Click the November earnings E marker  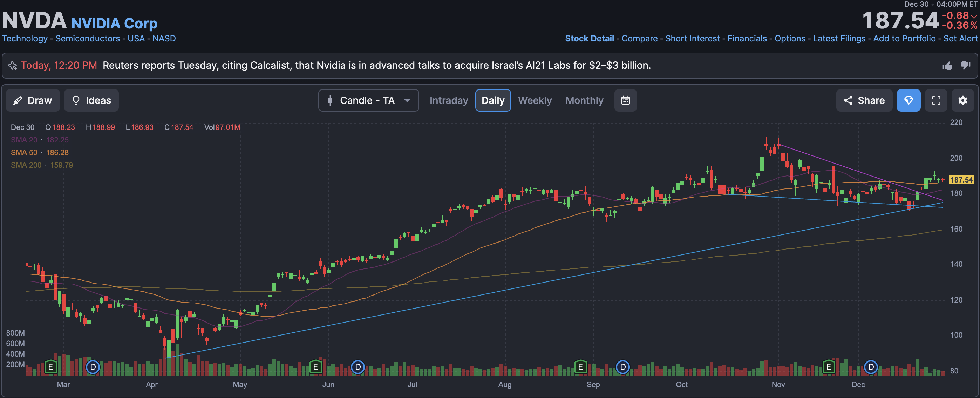click(x=828, y=367)
